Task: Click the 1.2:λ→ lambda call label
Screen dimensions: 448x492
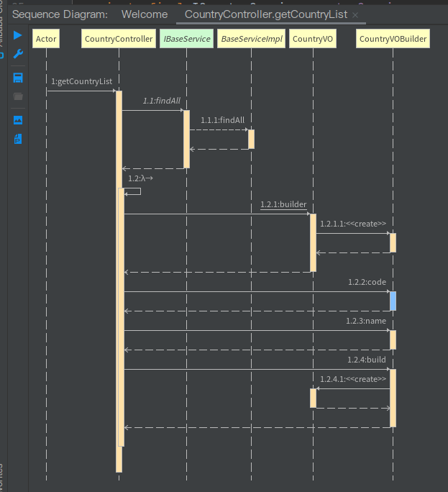Action: click(140, 178)
